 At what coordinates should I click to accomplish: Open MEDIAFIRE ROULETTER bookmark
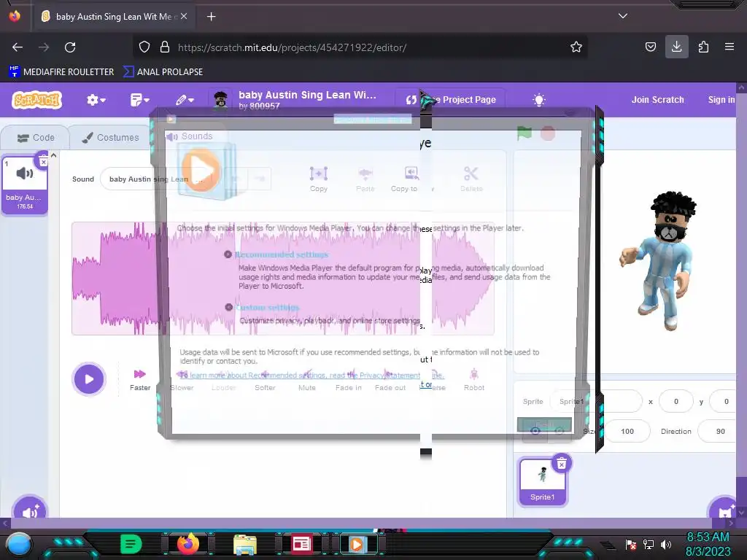(x=61, y=72)
